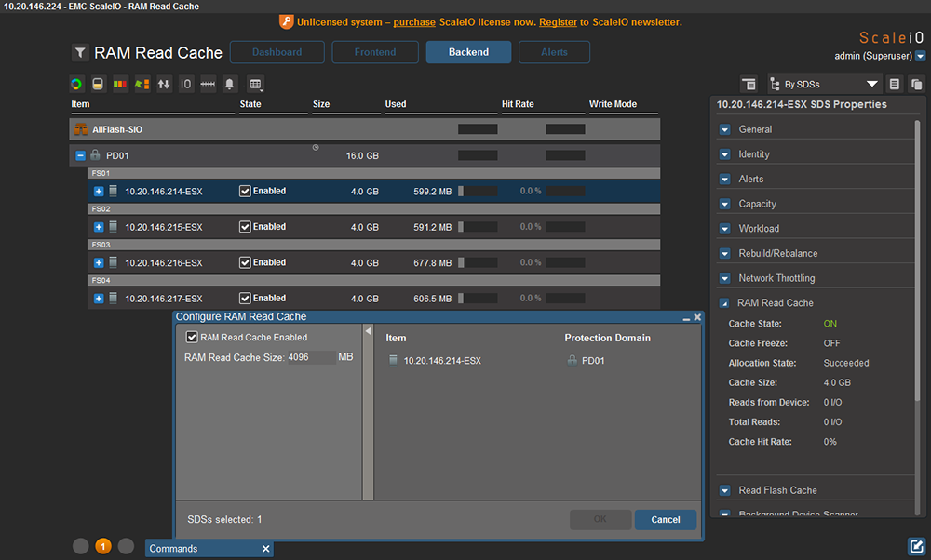Viewport: 931px width, 560px height.
Task: Click the PD01 lock icon in table
Action: (x=95, y=154)
